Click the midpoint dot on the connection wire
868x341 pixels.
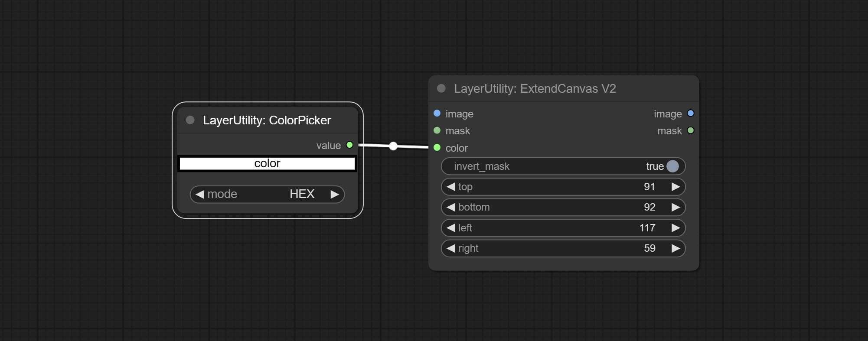pyautogui.click(x=393, y=146)
